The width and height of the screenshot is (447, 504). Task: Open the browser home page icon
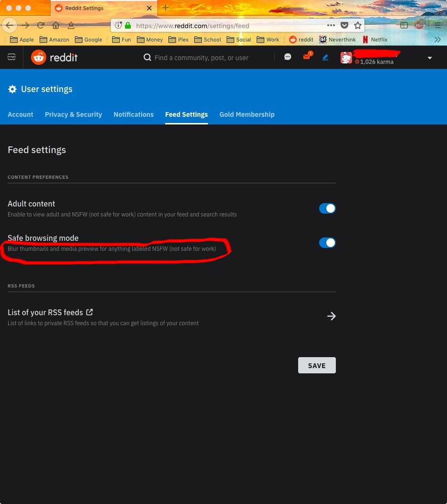(x=56, y=25)
